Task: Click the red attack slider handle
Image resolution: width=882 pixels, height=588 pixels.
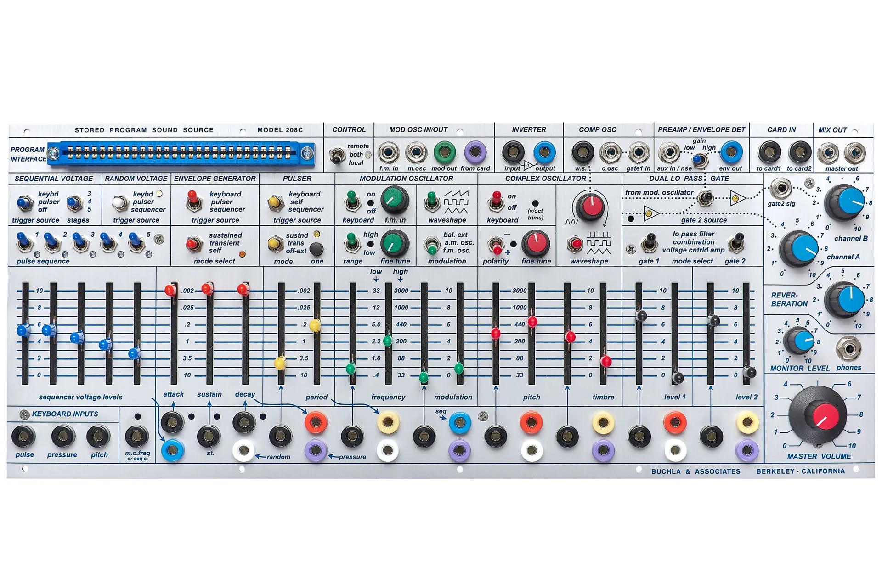Action: pyautogui.click(x=170, y=290)
